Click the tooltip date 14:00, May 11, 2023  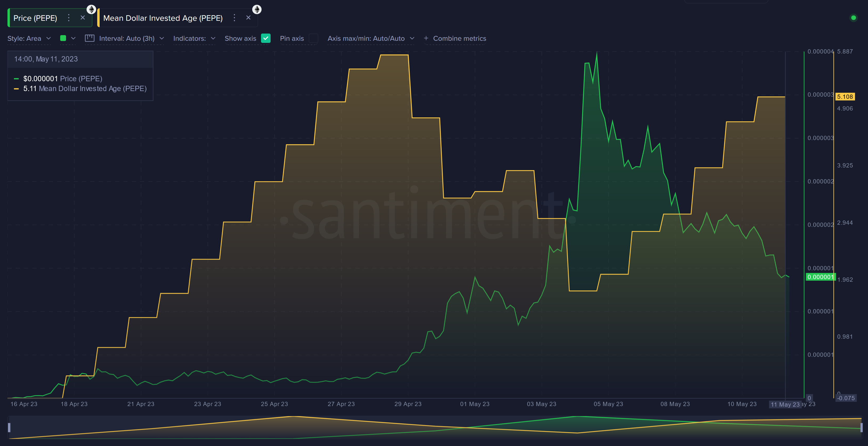pos(46,59)
